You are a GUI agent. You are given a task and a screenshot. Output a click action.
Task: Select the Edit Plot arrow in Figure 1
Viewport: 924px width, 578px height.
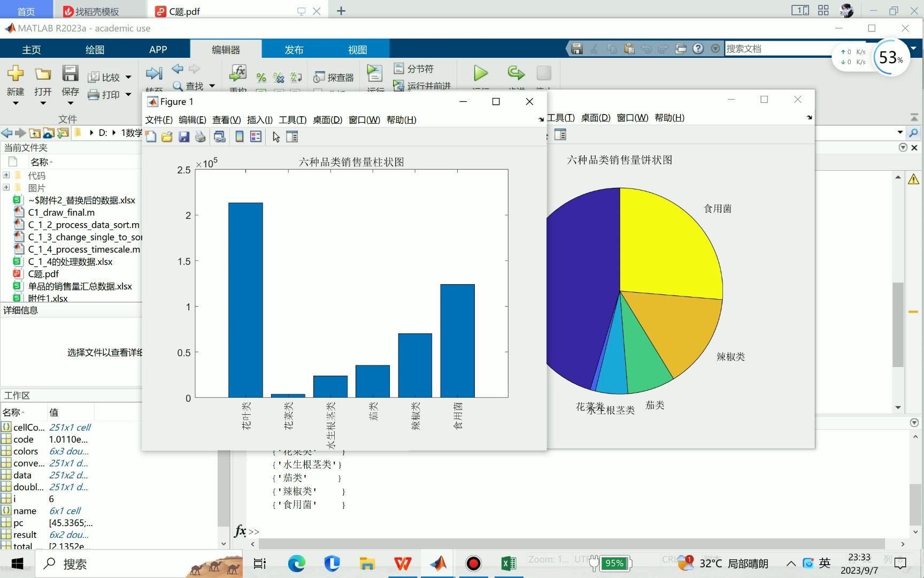(x=276, y=137)
